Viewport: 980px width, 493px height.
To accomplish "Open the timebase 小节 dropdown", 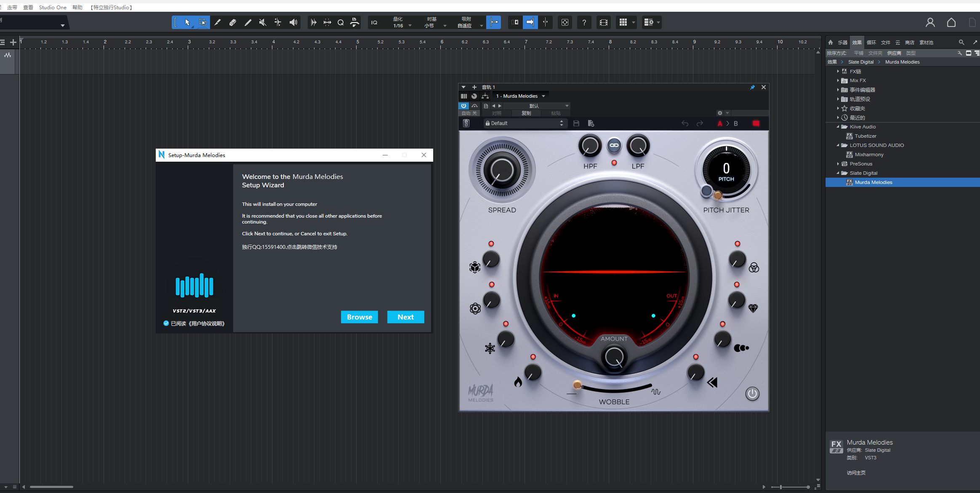I will (436, 26).
